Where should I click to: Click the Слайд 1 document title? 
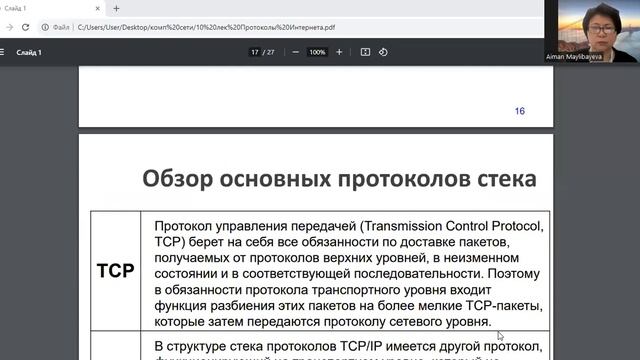tap(29, 52)
